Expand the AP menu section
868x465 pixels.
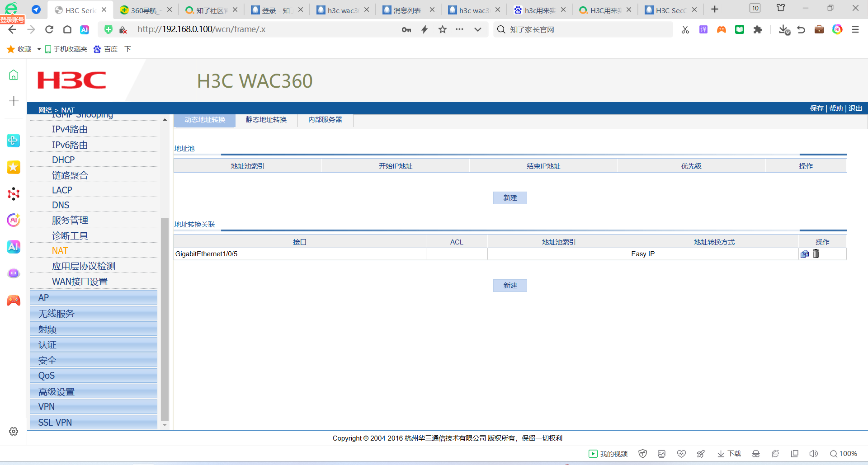point(94,298)
